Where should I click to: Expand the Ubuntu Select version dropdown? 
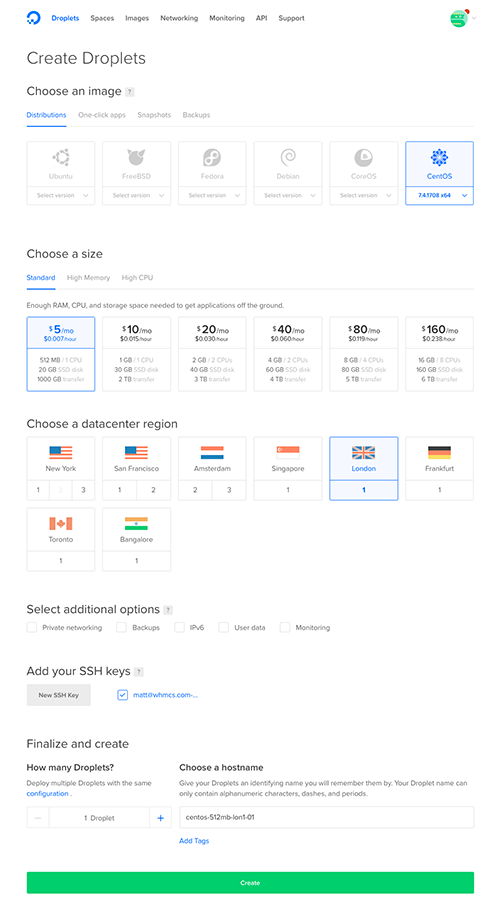click(61, 196)
